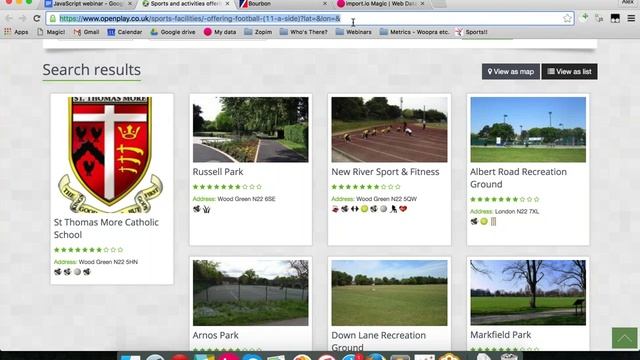Click the Albert Road Recreation Ground star rating
Image resolution: width=640 pixels, height=360 pixels.
505,200
